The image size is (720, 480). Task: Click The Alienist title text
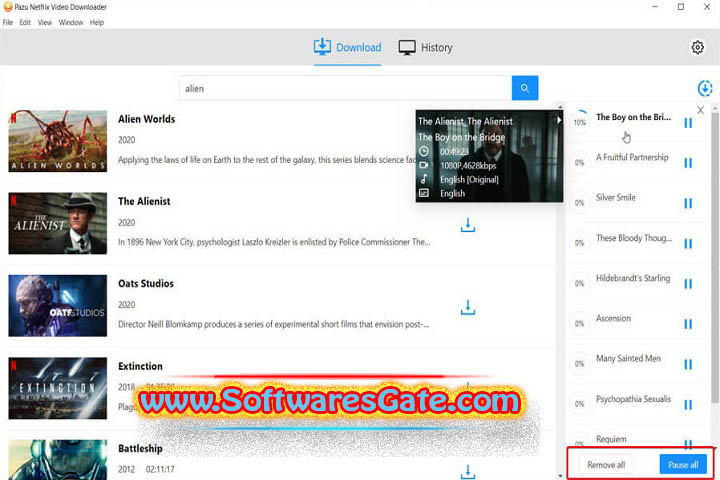(144, 201)
